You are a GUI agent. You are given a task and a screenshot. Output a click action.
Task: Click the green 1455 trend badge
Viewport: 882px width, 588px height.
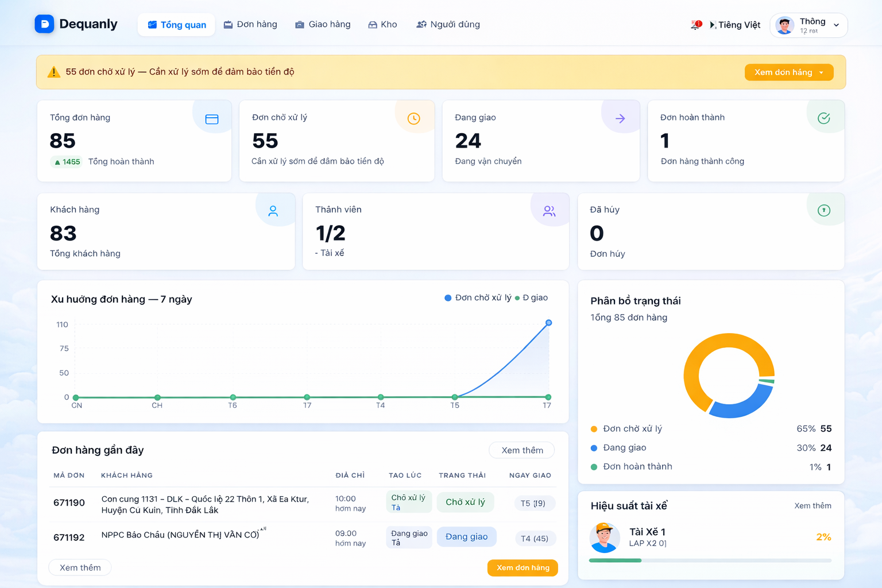tap(67, 162)
